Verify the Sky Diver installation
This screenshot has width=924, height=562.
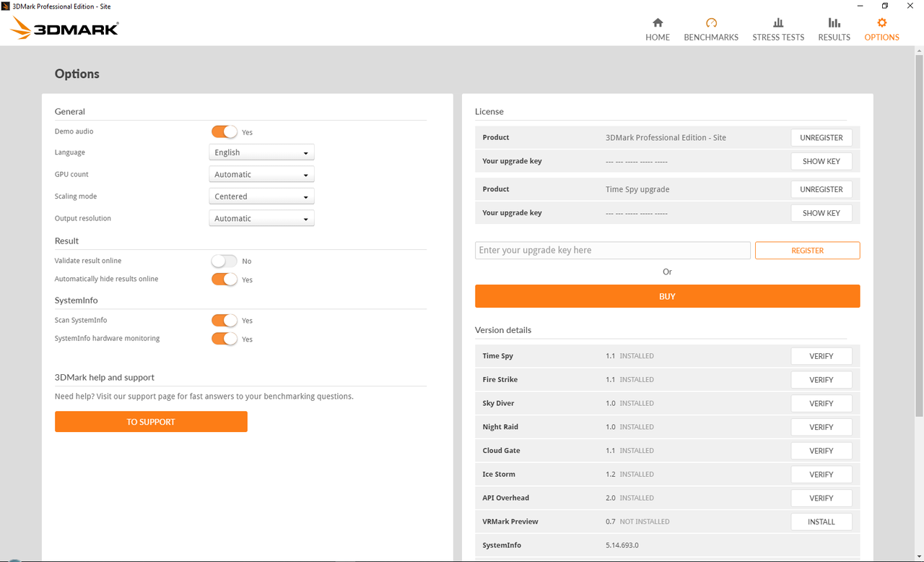click(x=821, y=403)
